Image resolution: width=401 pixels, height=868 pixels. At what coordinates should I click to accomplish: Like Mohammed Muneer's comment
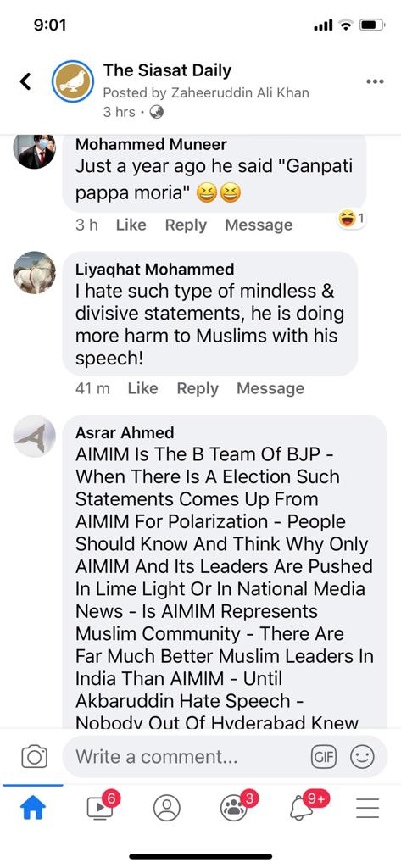pyautogui.click(x=131, y=225)
